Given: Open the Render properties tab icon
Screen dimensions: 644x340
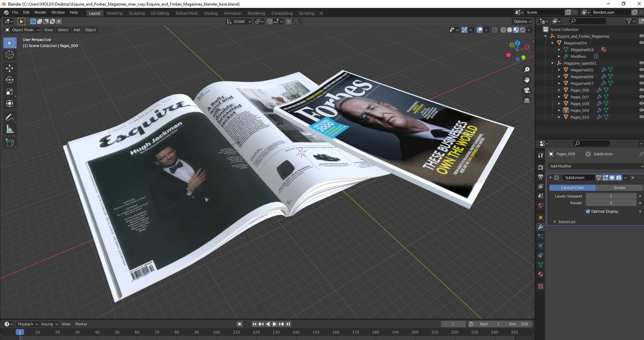Looking at the screenshot, I should click(x=541, y=167).
